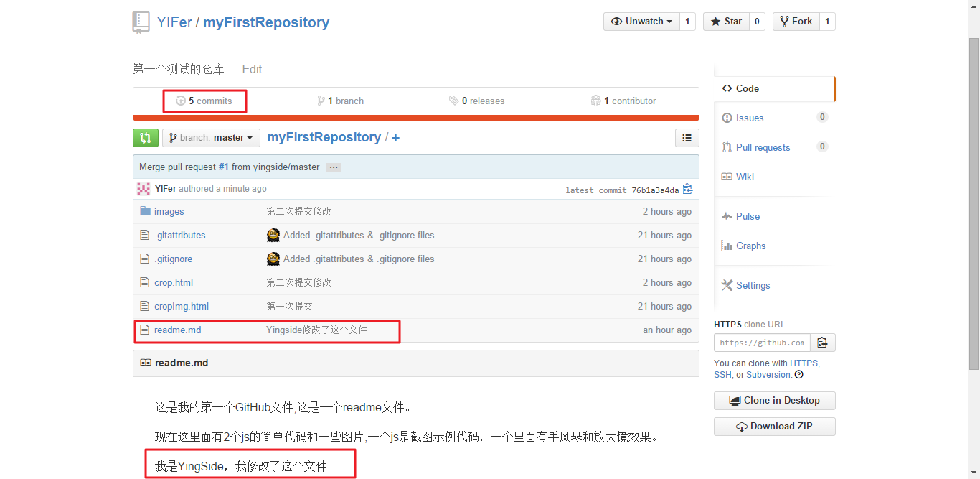This screenshot has height=479, width=980.
Task: Open pull request #1 link
Action: click(224, 167)
